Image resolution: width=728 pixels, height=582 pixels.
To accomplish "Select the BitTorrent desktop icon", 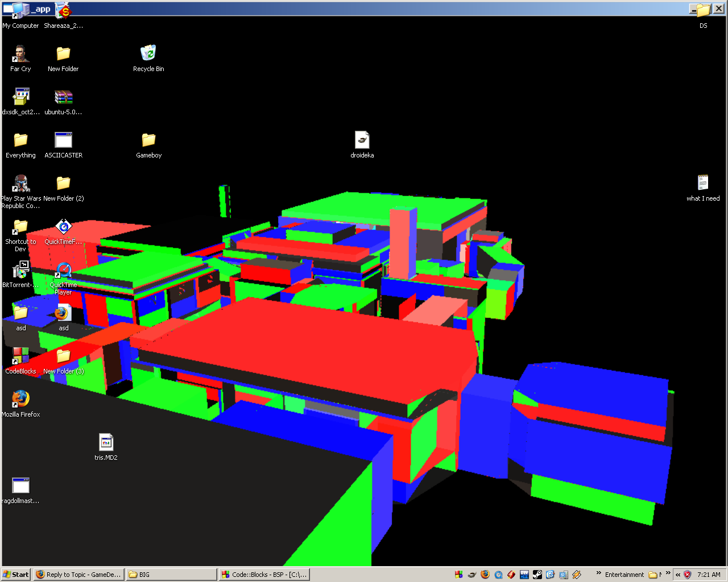I will (20, 274).
